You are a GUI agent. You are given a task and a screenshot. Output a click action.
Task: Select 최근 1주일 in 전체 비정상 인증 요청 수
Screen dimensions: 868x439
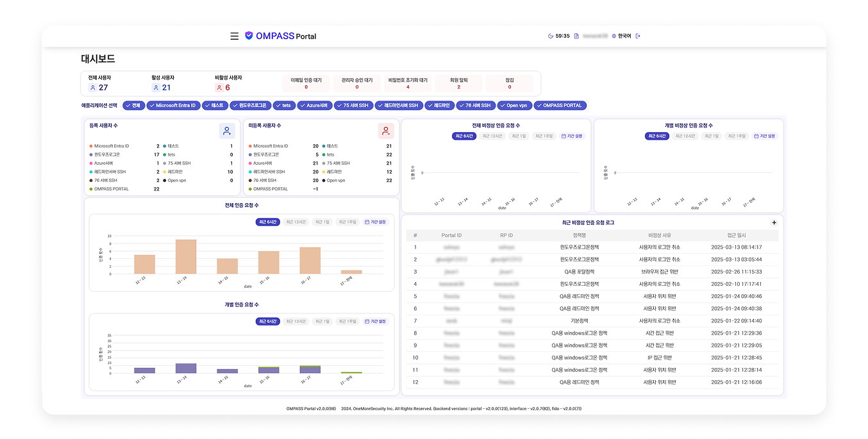[x=544, y=136]
